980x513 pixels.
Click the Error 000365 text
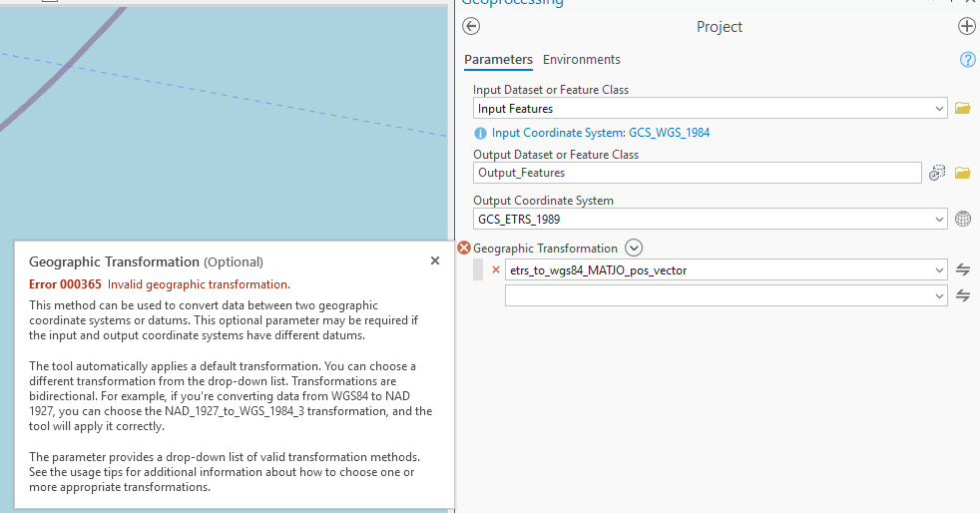click(65, 284)
